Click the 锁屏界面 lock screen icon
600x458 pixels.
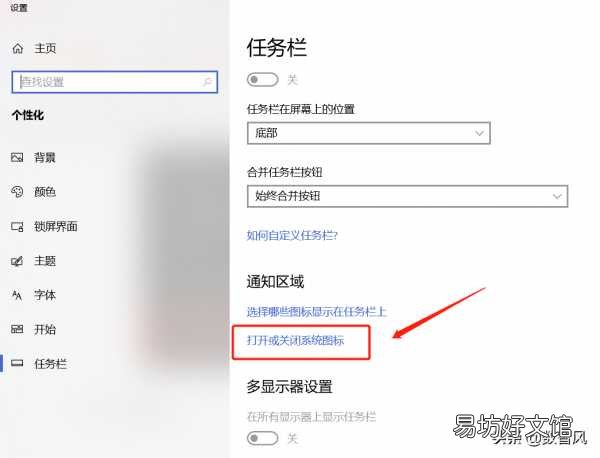[x=17, y=227]
